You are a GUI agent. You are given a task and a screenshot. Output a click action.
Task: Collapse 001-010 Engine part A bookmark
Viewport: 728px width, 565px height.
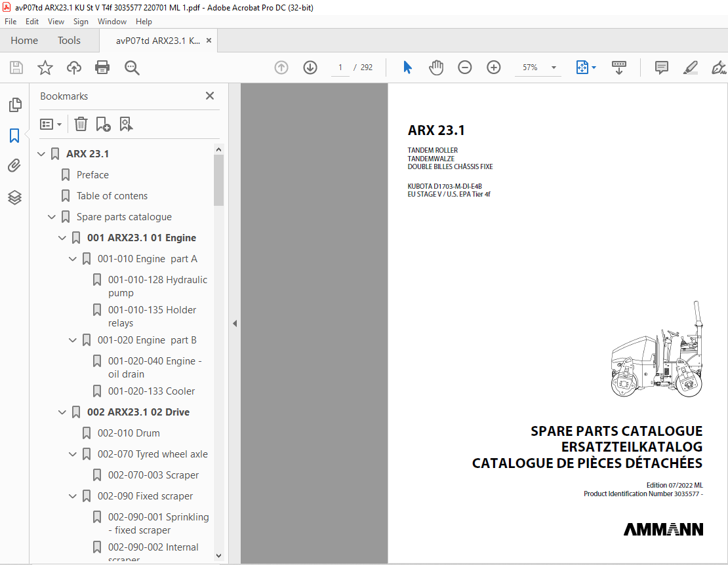(x=72, y=259)
